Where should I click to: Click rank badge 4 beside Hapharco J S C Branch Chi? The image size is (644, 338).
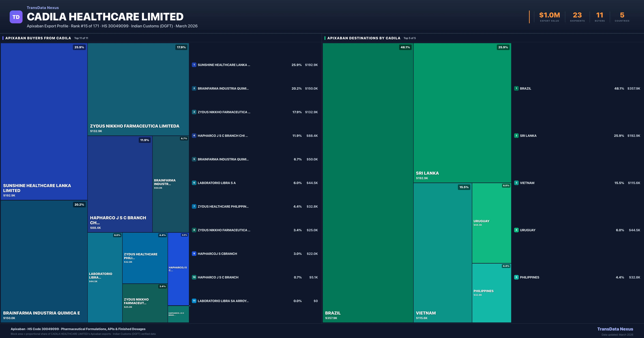click(x=194, y=135)
